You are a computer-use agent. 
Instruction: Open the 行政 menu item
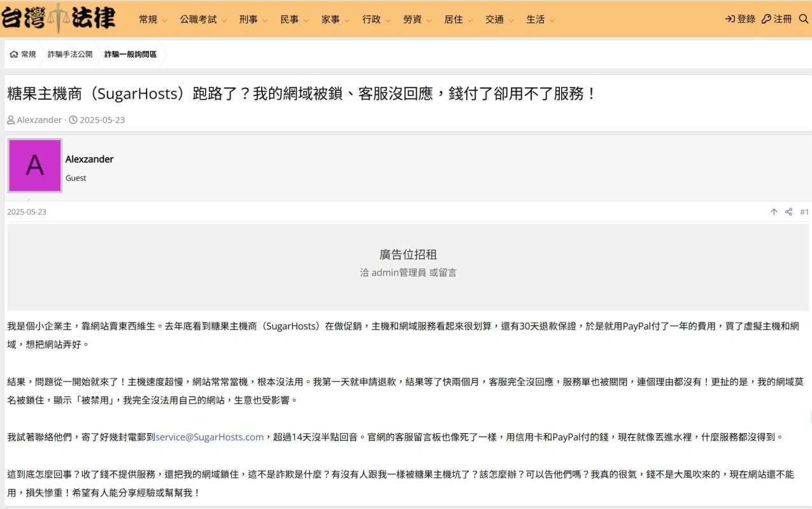(x=371, y=20)
